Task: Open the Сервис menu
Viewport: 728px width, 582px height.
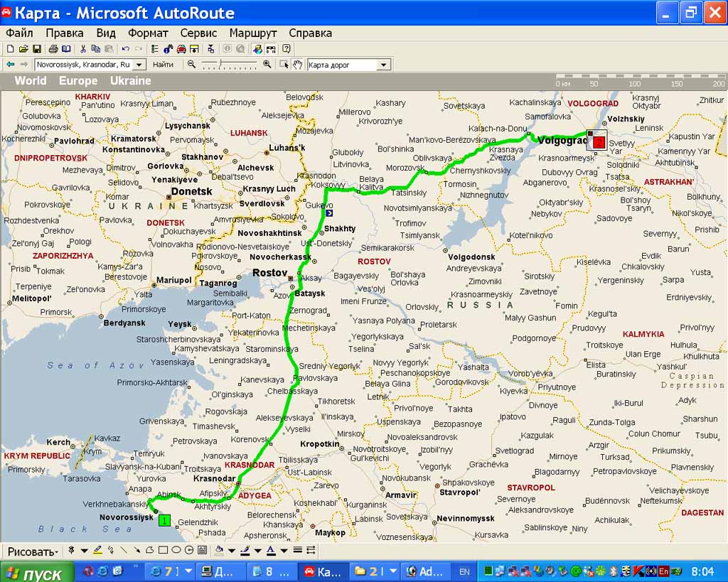Action: 198,33
